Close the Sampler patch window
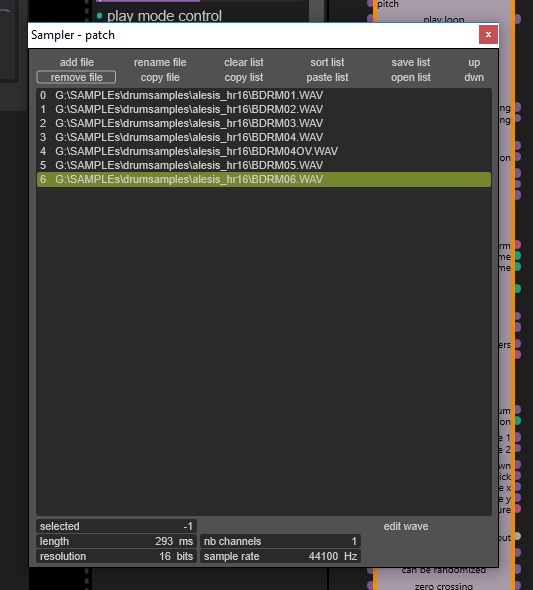 [x=488, y=35]
